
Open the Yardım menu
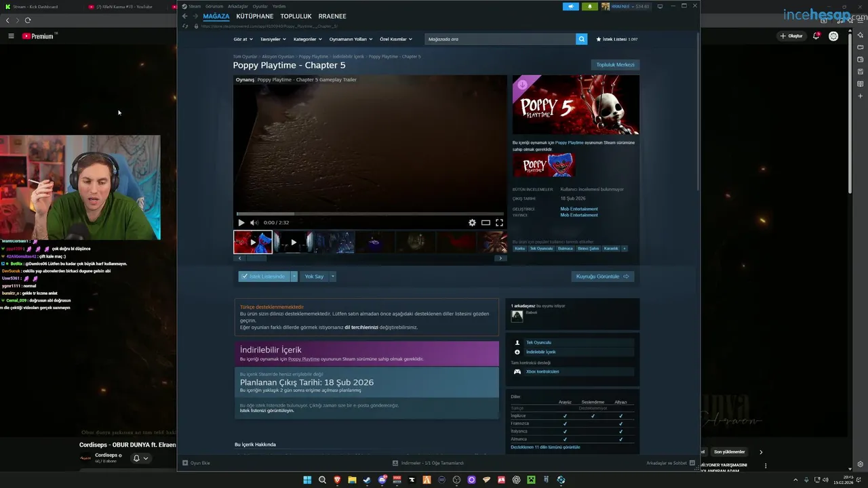coord(279,6)
